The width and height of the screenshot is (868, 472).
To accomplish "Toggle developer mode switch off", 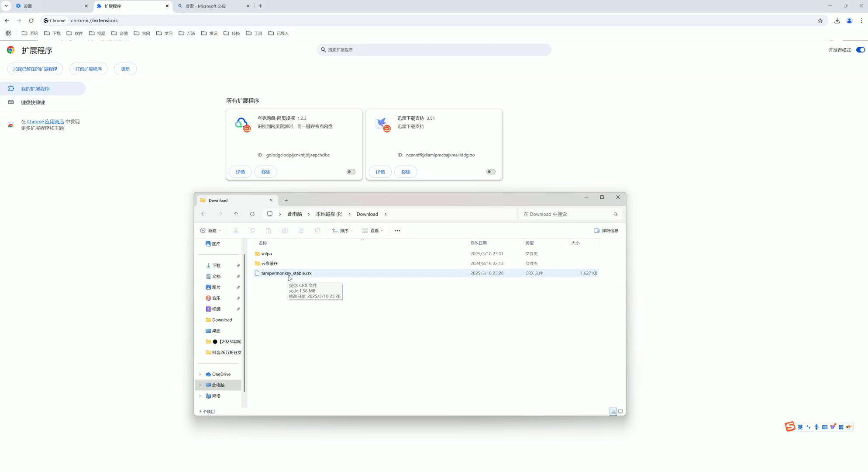I will pos(860,50).
